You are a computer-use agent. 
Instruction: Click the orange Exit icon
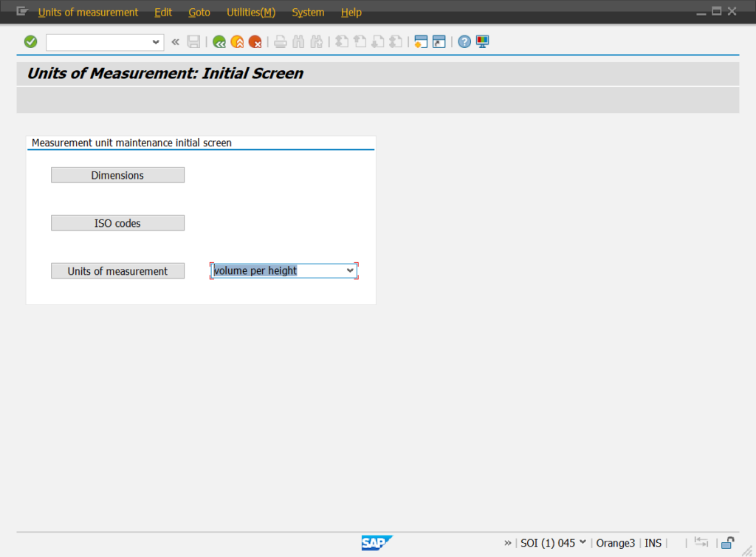click(237, 42)
